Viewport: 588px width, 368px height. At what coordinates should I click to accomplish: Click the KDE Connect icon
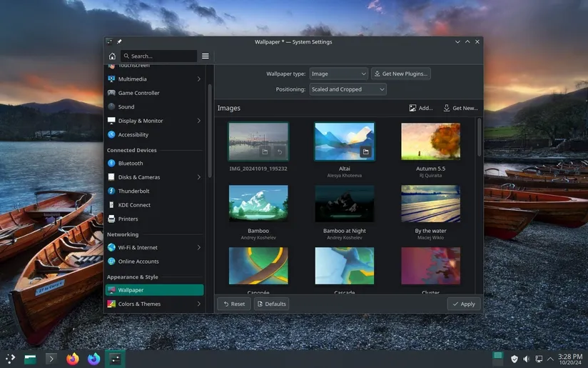pos(111,204)
